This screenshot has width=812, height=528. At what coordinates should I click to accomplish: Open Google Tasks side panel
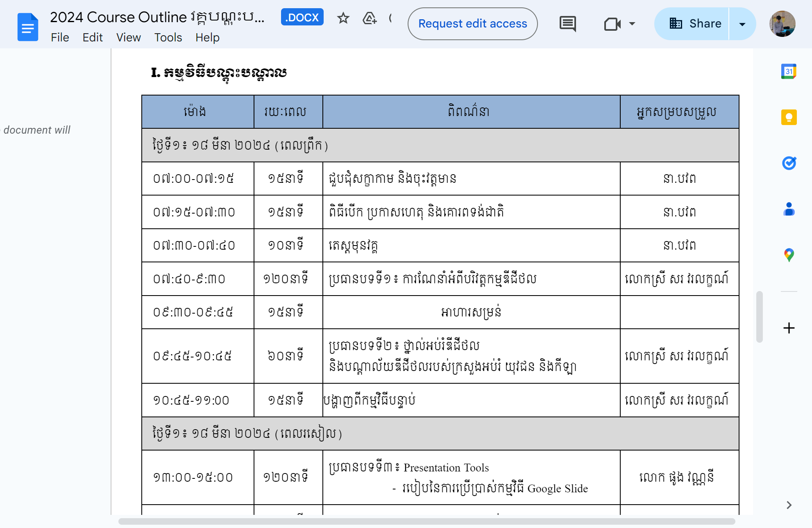tap(789, 164)
